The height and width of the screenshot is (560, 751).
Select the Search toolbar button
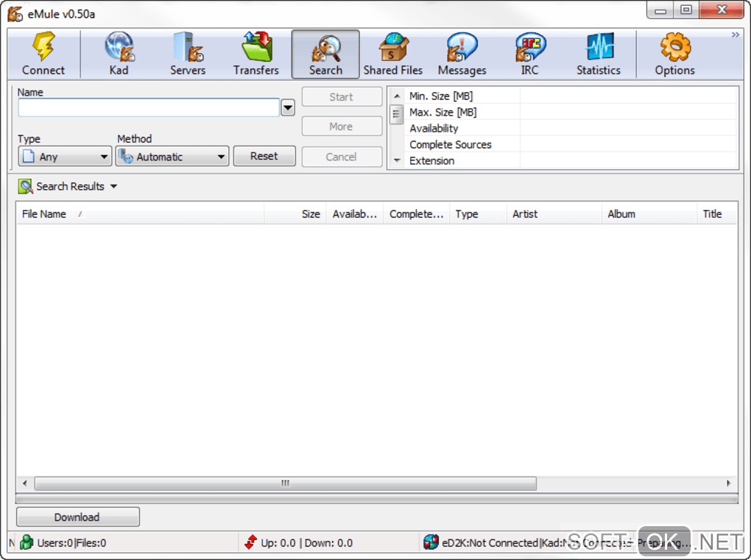pos(325,54)
